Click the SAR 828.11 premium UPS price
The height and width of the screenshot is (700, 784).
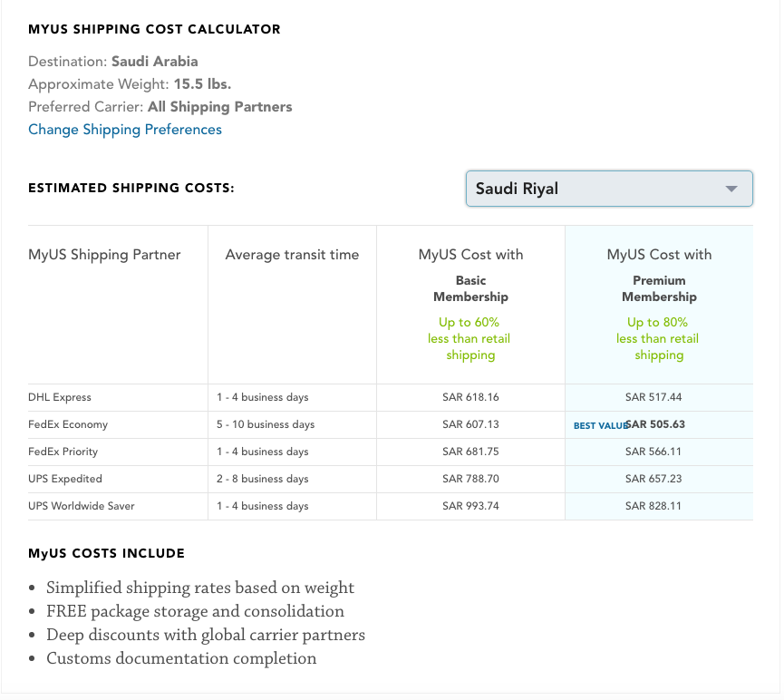(x=653, y=506)
